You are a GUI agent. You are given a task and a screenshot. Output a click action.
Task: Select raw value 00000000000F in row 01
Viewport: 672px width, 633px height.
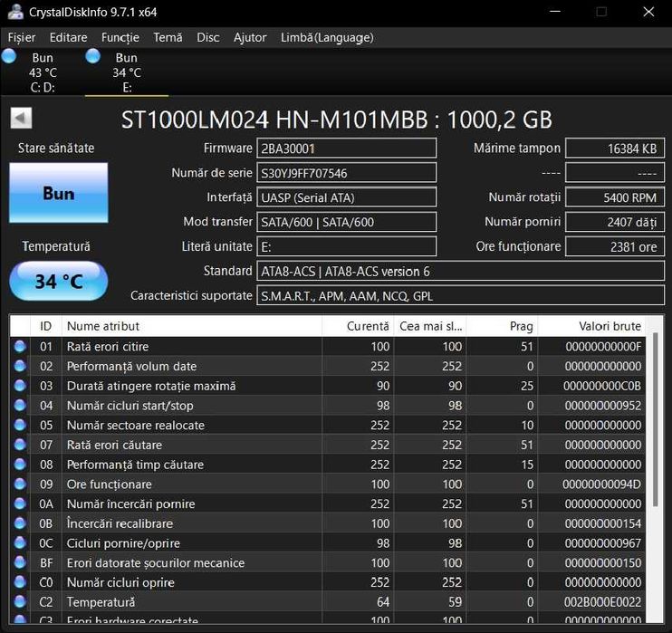coord(603,346)
